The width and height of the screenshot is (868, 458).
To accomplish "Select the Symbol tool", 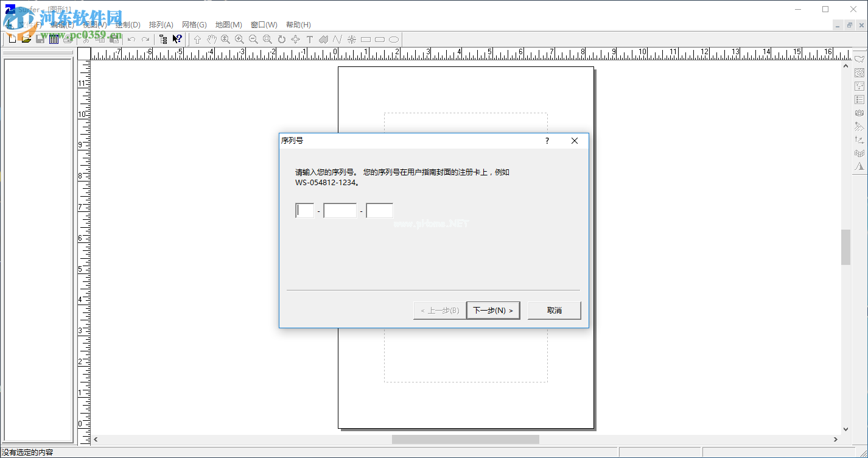I will tap(351, 39).
